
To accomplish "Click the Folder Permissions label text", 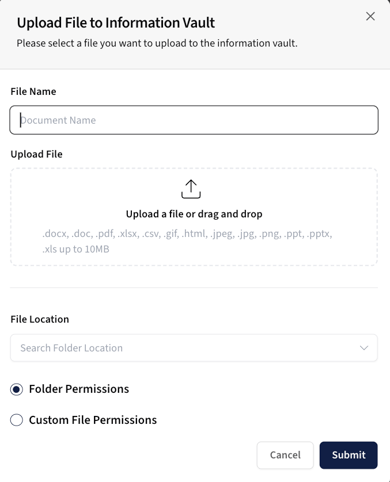I will tap(79, 389).
